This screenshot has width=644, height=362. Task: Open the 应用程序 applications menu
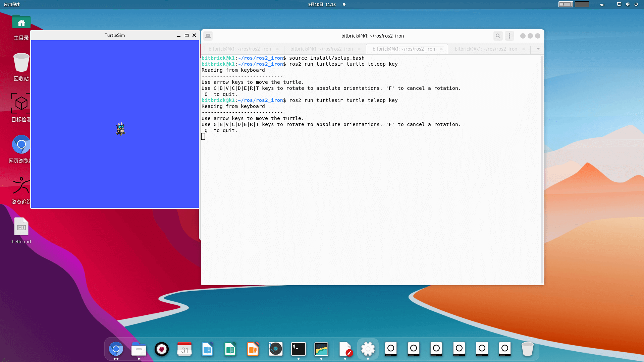pos(12,4)
